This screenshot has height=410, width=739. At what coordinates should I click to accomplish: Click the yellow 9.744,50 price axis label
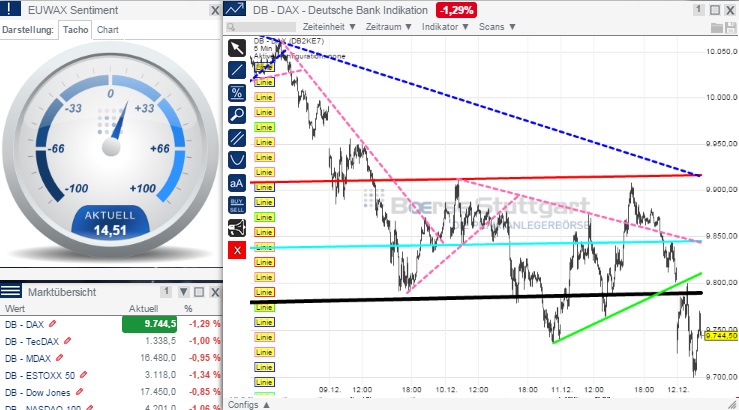pos(721,336)
